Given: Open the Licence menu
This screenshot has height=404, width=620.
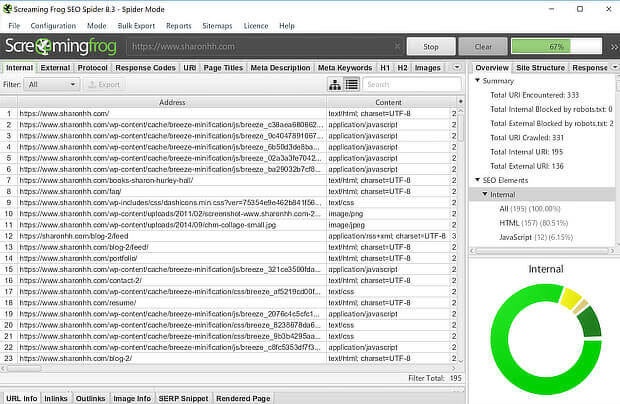Looking at the screenshot, I should 256,26.
